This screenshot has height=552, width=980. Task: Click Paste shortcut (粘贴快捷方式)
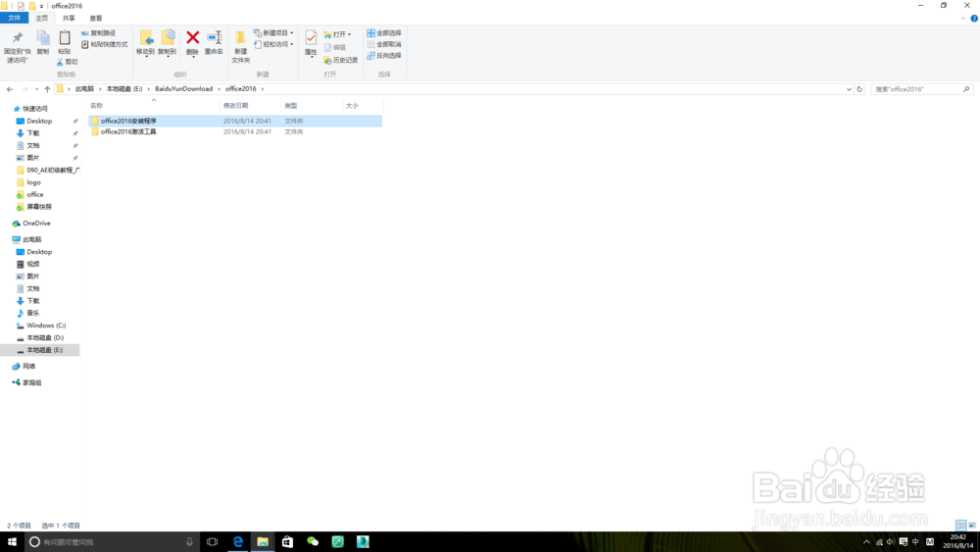pyautogui.click(x=105, y=44)
